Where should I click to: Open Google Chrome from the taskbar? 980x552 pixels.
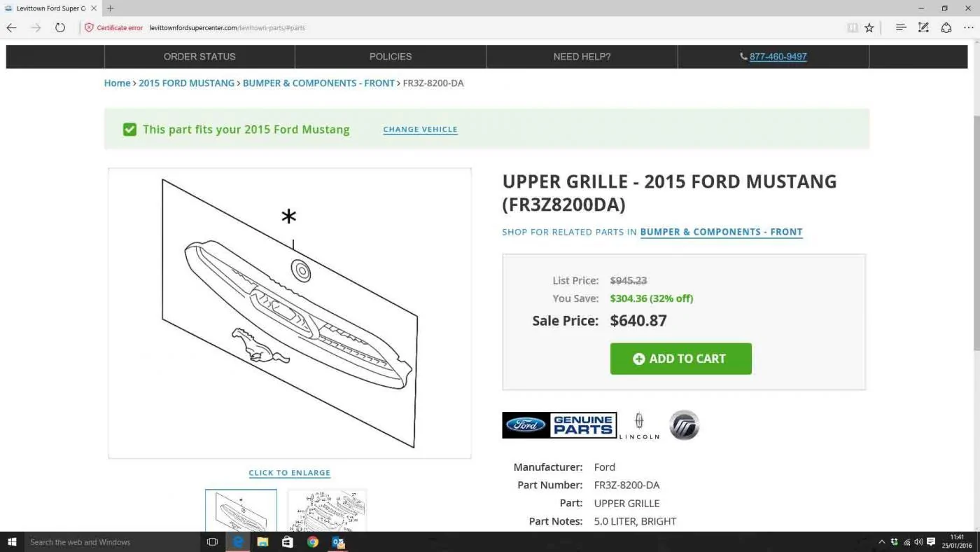pos(312,541)
